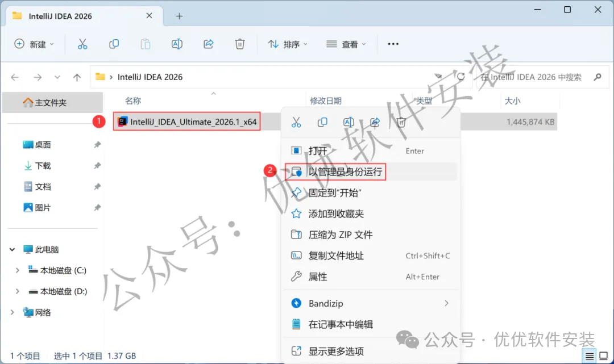The image size is (614, 364).
Task: Unpin Downloads (下载) pin icon
Action: pos(97,166)
